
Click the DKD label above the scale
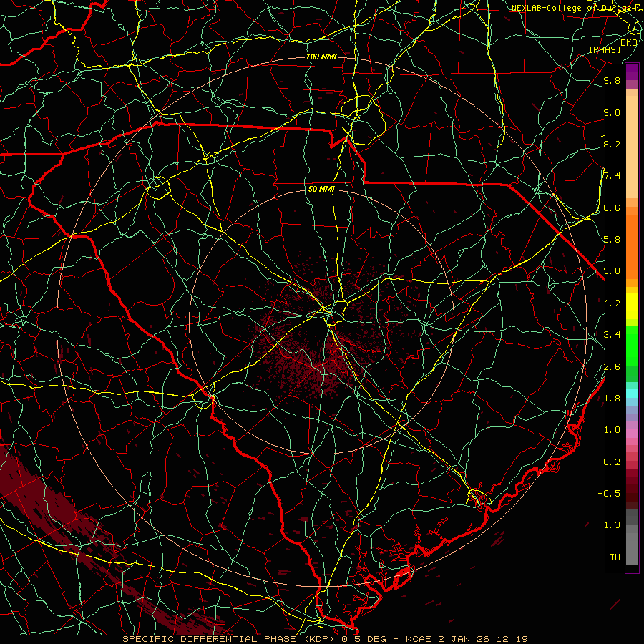tap(629, 43)
